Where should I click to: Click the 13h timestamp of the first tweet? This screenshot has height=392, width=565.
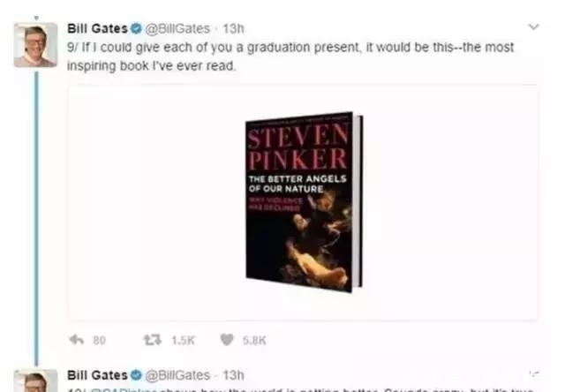233,28
